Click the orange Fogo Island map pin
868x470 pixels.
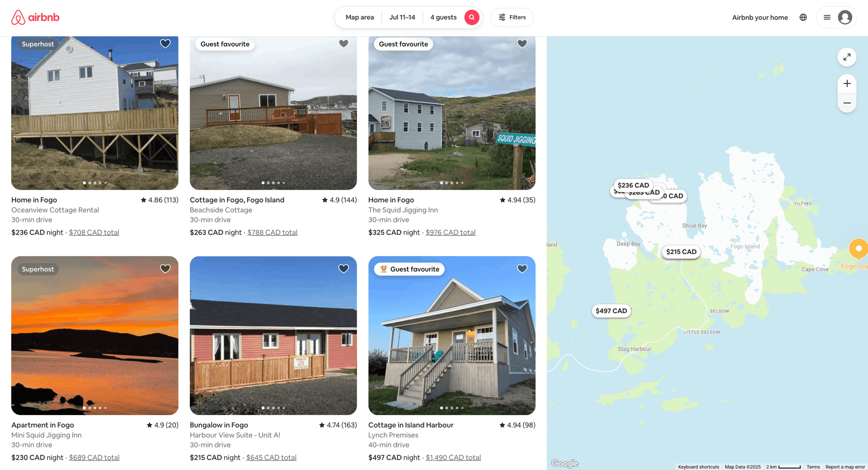point(859,249)
